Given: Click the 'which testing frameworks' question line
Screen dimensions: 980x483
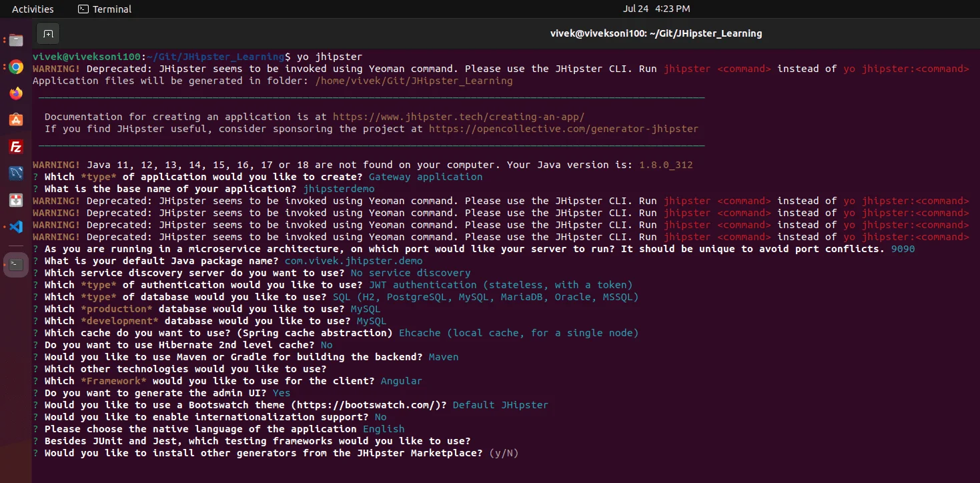Looking at the screenshot, I should coord(258,441).
